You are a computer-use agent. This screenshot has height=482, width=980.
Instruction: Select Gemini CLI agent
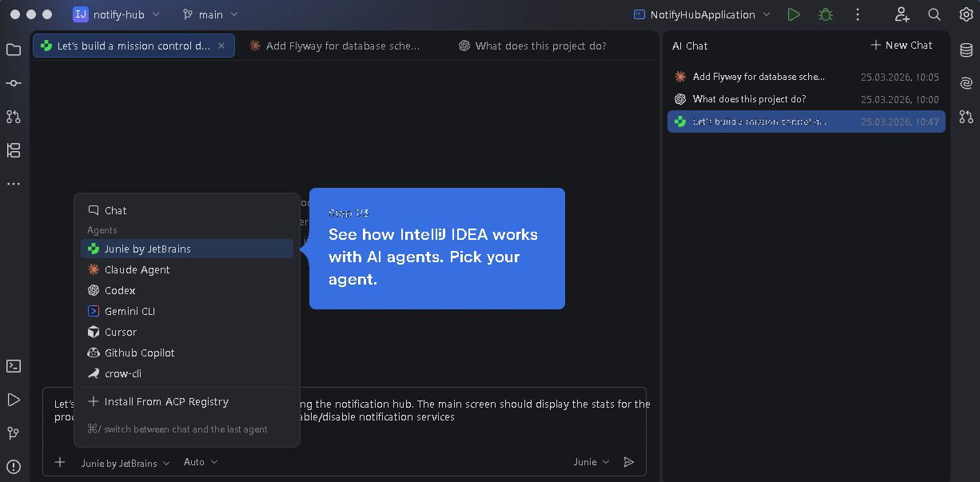[187, 311]
